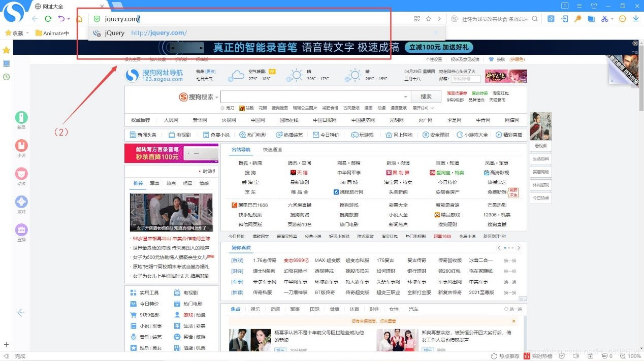Click the 换一换 refresh in news panel
Screen dimensions: 644x361
pyautogui.click(x=513, y=309)
